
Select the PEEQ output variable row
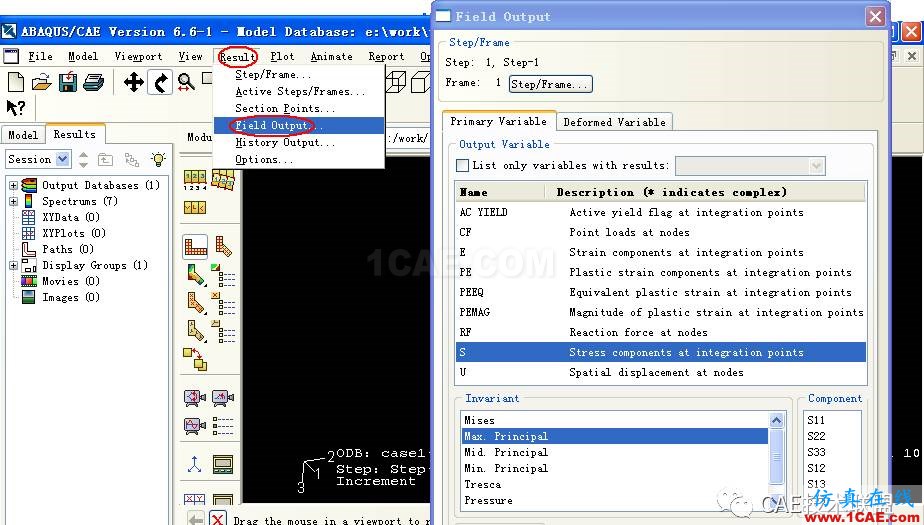[x=661, y=292]
